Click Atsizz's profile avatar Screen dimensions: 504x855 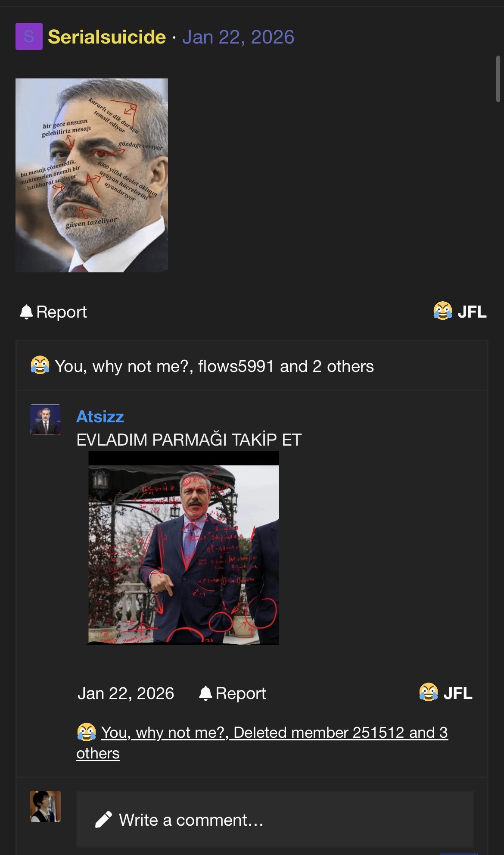pyautogui.click(x=45, y=419)
